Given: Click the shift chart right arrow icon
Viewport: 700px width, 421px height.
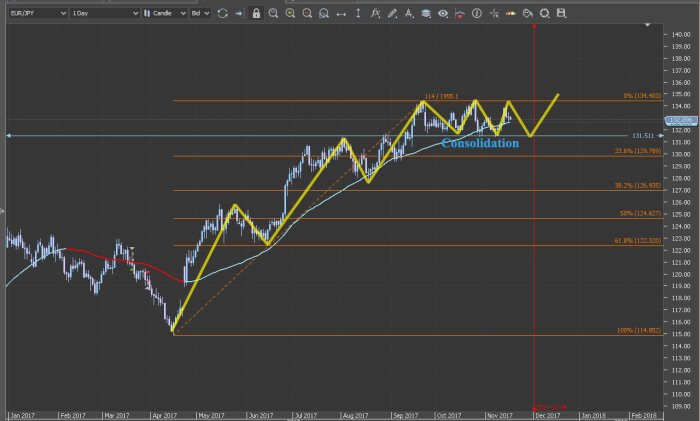Looking at the screenshot, I should point(239,13).
